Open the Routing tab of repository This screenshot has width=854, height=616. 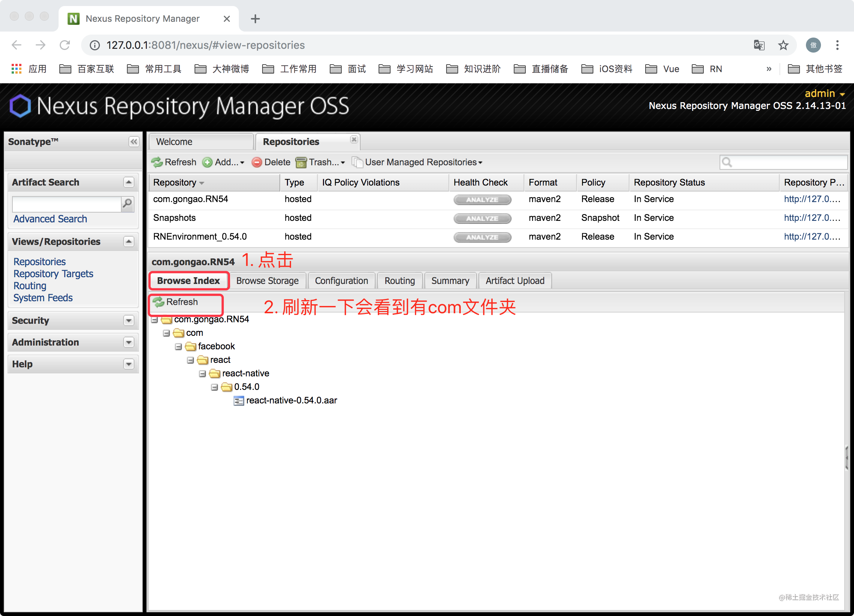(400, 281)
